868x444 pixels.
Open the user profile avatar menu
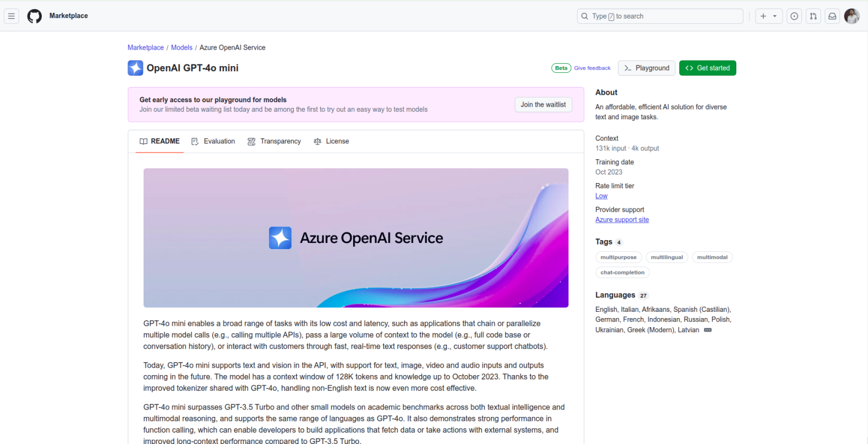(852, 16)
